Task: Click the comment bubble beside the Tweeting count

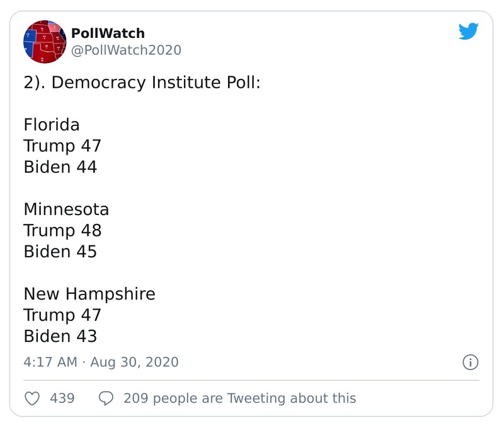Action: [105, 398]
